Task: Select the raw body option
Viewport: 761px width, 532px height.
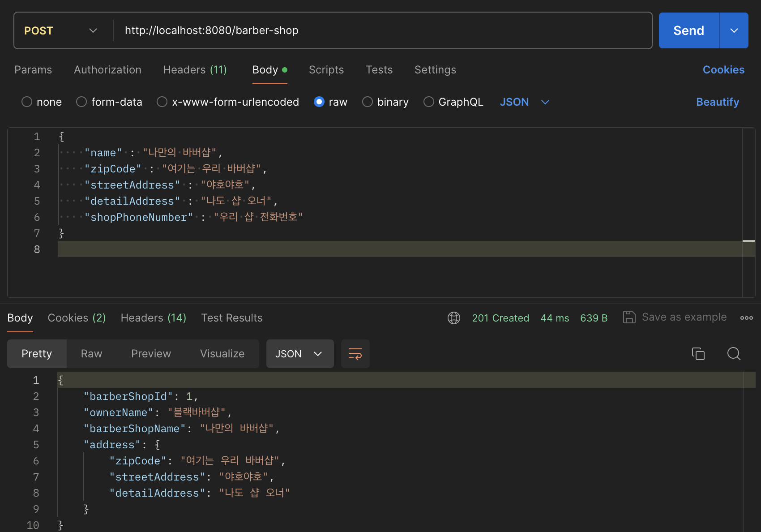Action: (x=319, y=102)
